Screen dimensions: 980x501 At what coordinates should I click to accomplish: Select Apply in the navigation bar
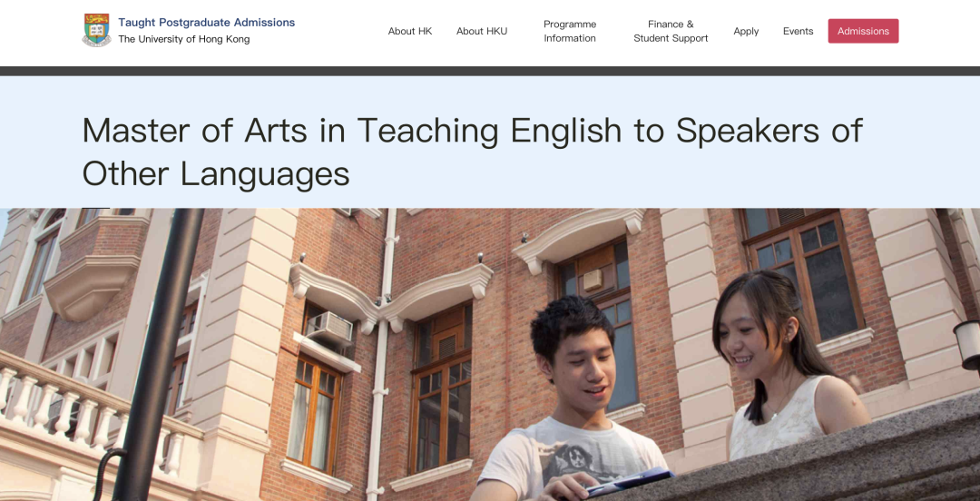pyautogui.click(x=746, y=32)
